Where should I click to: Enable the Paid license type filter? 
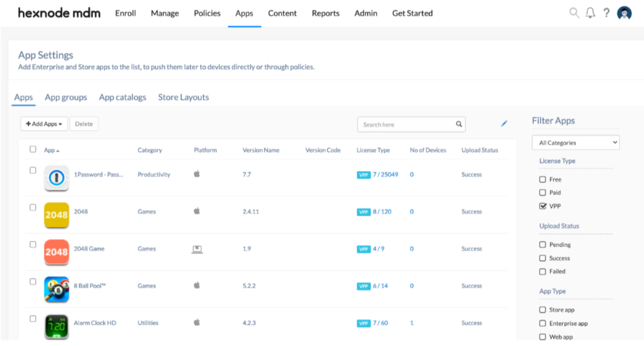coord(543,193)
